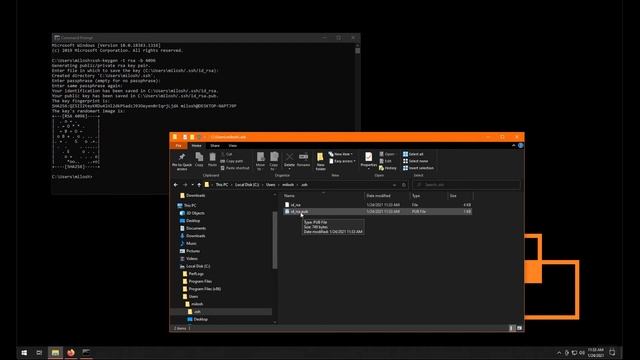Refresh the folder from the address bar
The image size is (640, 360).
coord(404,185)
